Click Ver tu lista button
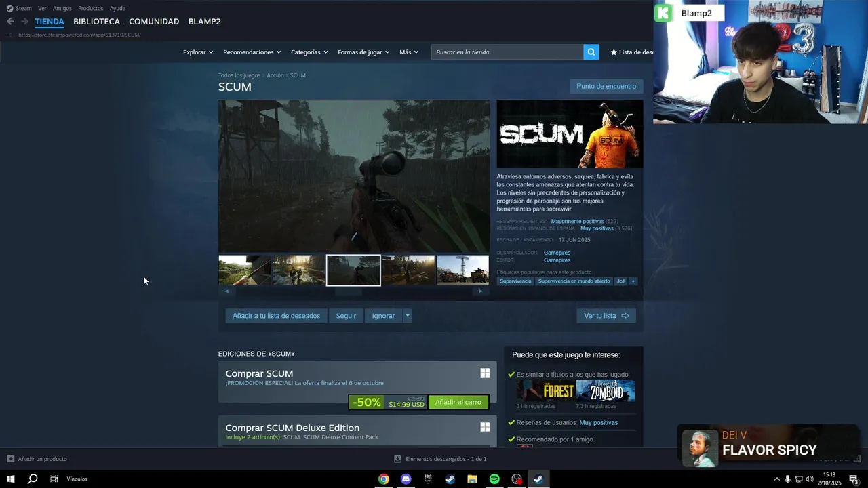Image resolution: width=868 pixels, height=488 pixels. 606,316
